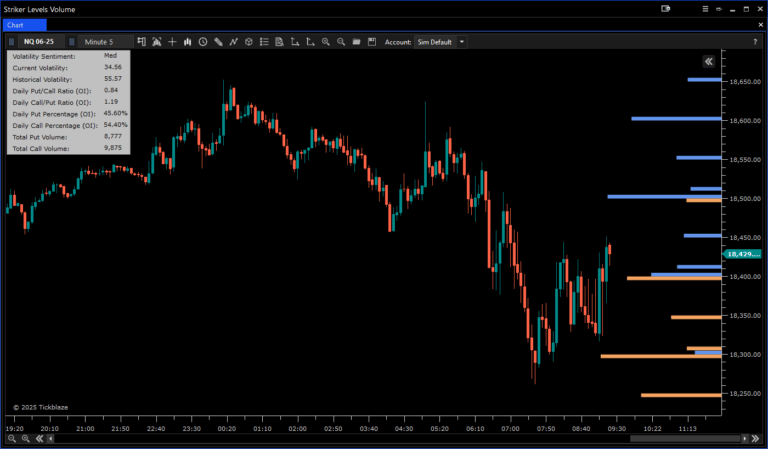This screenshot has height=449, width=768.
Task: Jump to latest bar with bottom-right double arrow
Action: point(757,438)
